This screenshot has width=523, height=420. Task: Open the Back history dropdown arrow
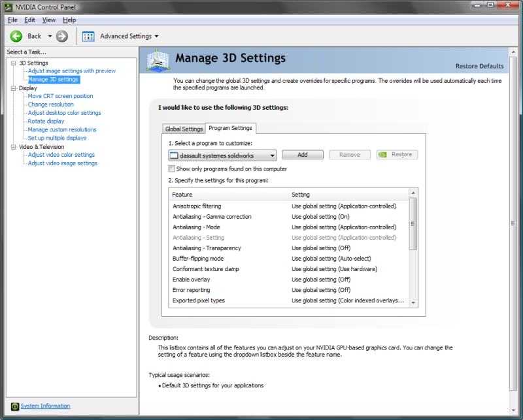pyautogui.click(x=50, y=36)
